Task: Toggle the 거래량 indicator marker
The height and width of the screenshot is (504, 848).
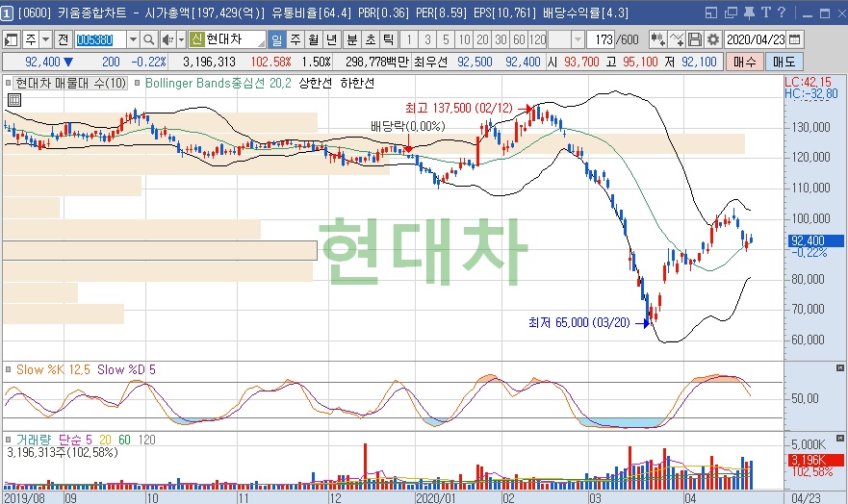Action: (x=8, y=440)
